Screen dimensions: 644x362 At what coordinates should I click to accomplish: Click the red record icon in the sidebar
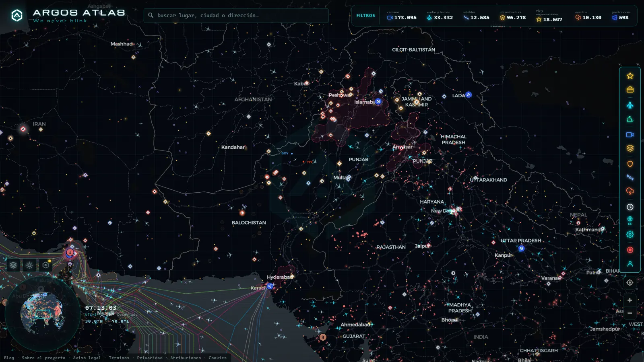(630, 250)
